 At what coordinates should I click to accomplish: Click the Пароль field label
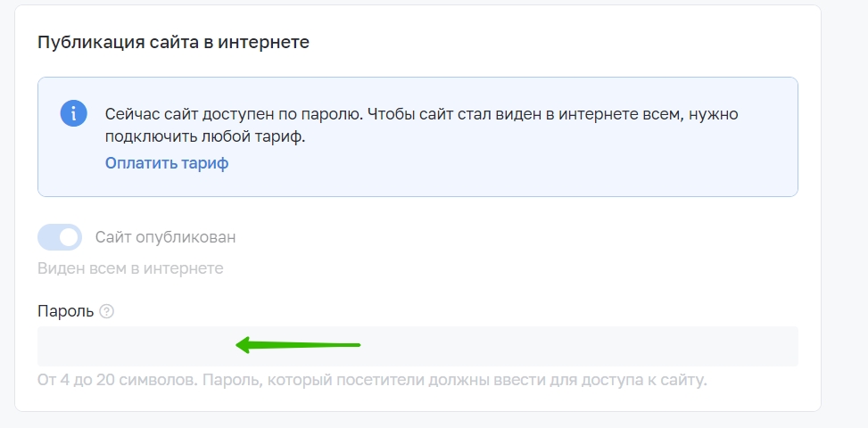pos(66,311)
